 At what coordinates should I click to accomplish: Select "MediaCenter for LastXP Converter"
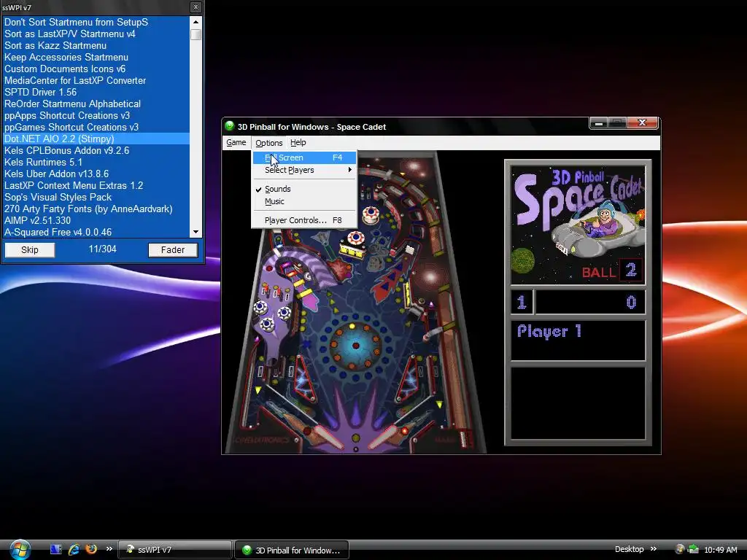96,80
